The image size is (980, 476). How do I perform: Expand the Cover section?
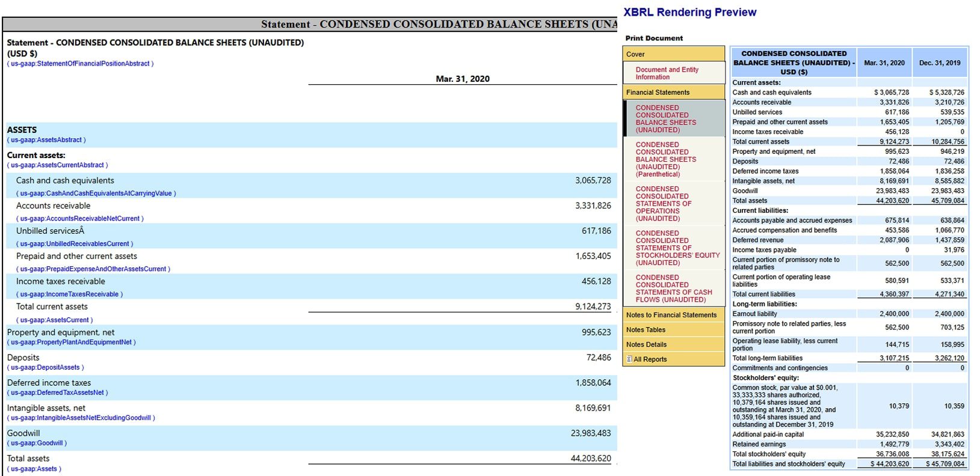tap(635, 54)
